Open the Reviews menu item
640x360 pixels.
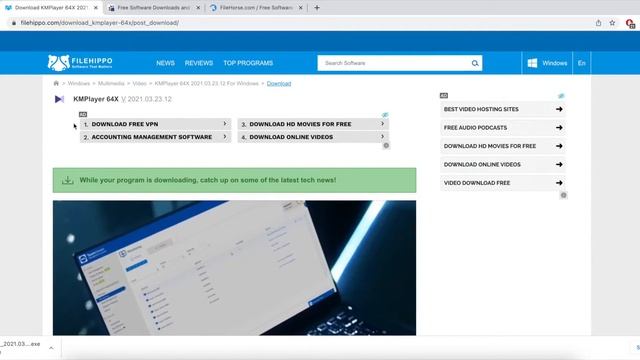click(199, 63)
